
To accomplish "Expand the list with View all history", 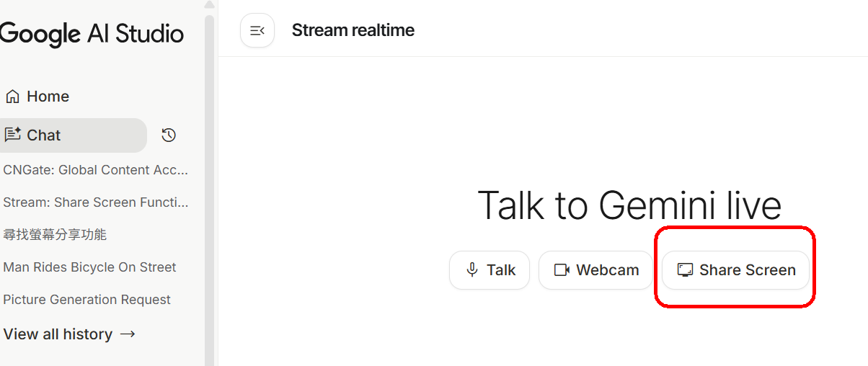I will (x=58, y=334).
